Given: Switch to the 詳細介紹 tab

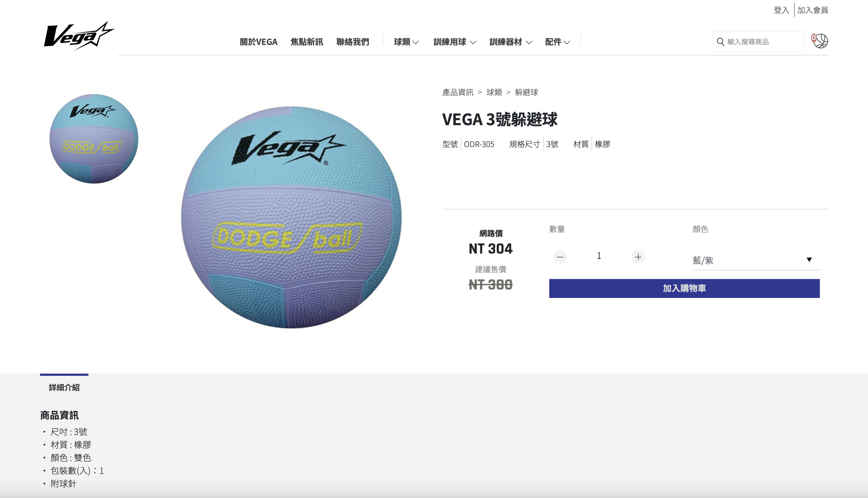Looking at the screenshot, I should (64, 387).
